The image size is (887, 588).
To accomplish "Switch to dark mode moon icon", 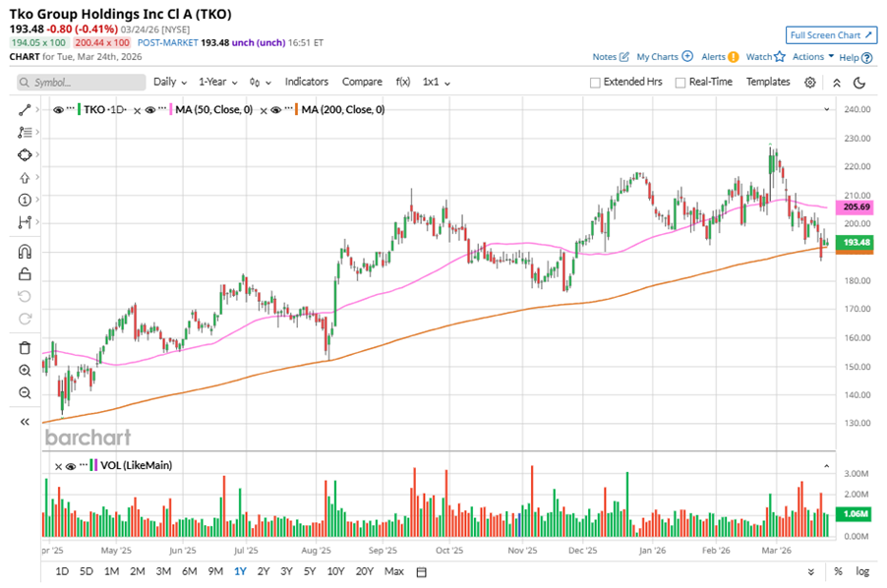I will click(x=859, y=83).
